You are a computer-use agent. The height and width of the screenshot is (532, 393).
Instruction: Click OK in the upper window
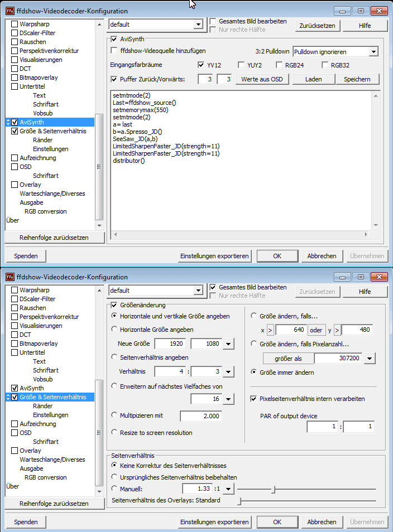277,256
